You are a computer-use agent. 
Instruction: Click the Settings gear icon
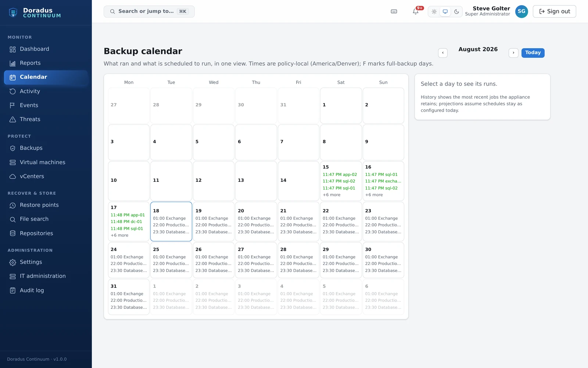pyautogui.click(x=12, y=262)
